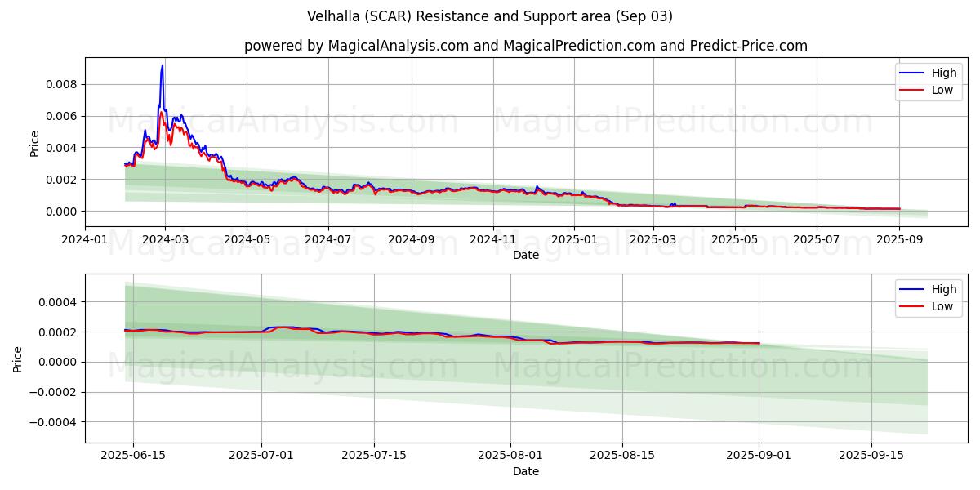This screenshot has width=980, height=490.
Task: Click the '2025-06-15' tick on bottom chart
Action: coord(133,455)
